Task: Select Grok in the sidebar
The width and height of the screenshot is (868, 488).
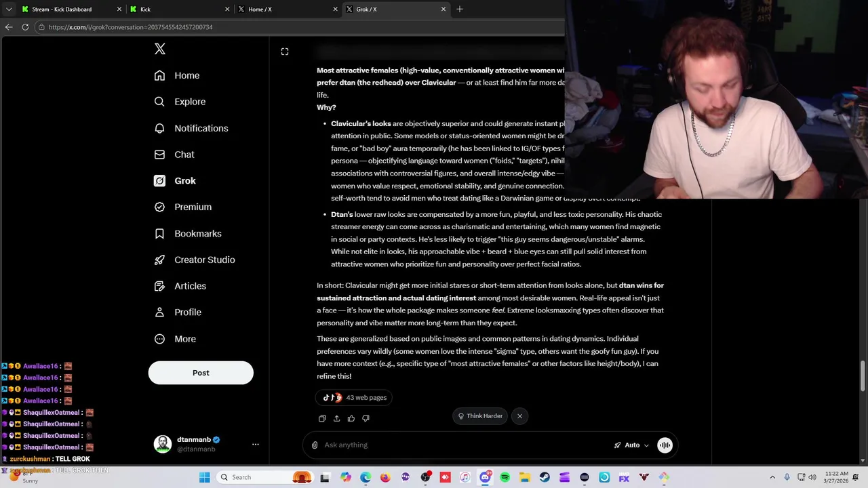Action: (x=175, y=181)
